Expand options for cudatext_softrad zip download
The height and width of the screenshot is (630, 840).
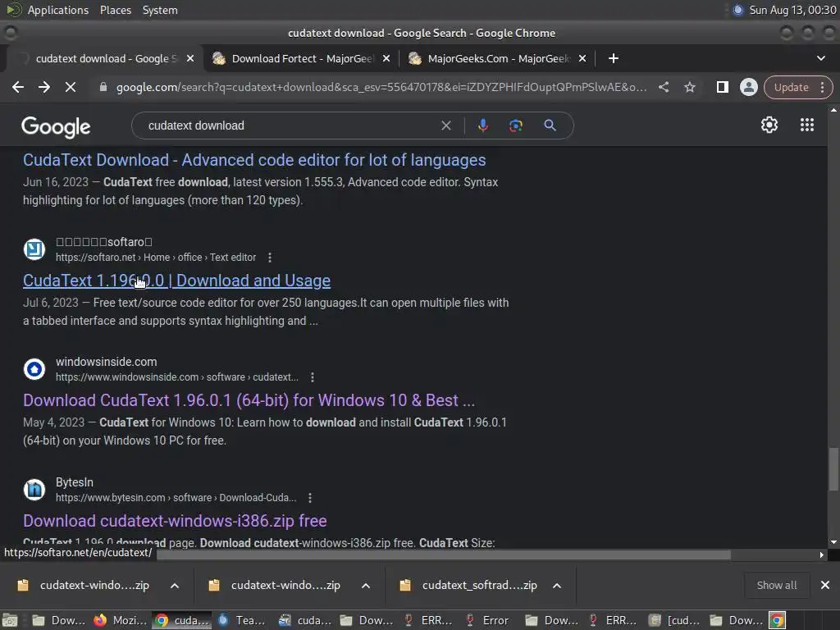tap(557, 586)
